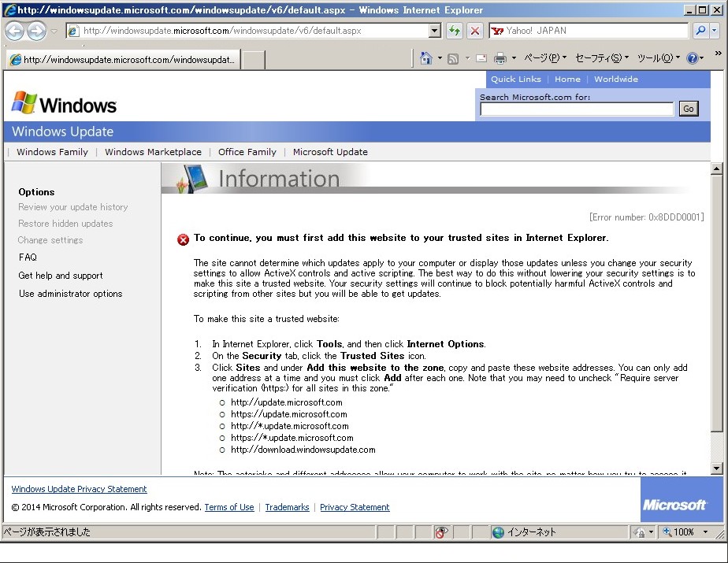
Task: Click the http://update.microsoft.com address text
Action: click(x=287, y=402)
